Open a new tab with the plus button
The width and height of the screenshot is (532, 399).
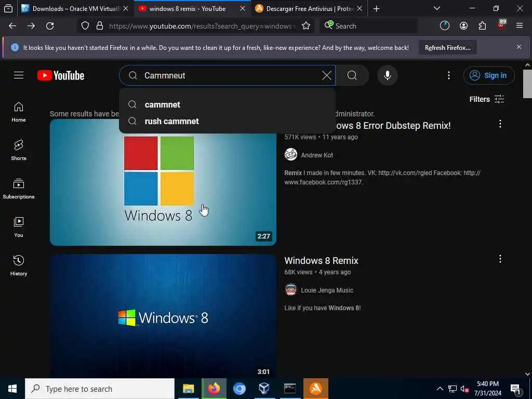376,9
